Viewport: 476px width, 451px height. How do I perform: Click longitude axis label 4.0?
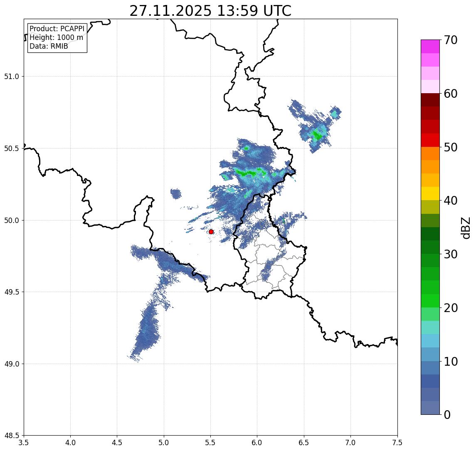click(70, 443)
